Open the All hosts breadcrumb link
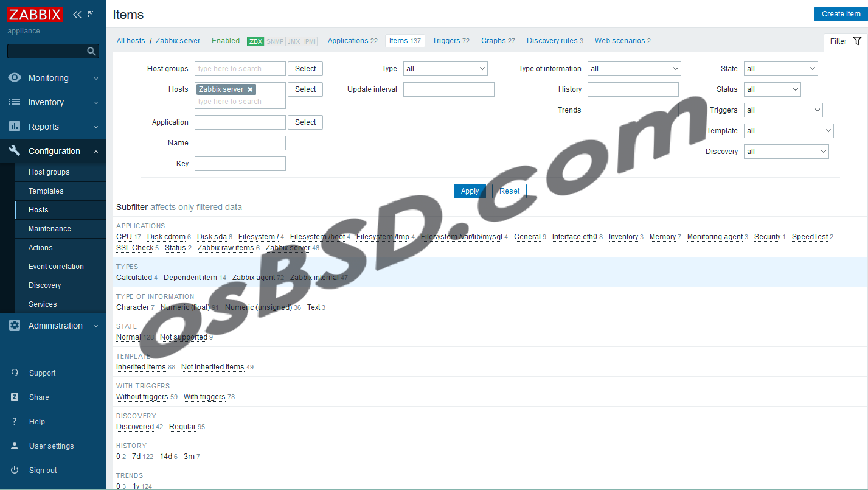 point(131,41)
